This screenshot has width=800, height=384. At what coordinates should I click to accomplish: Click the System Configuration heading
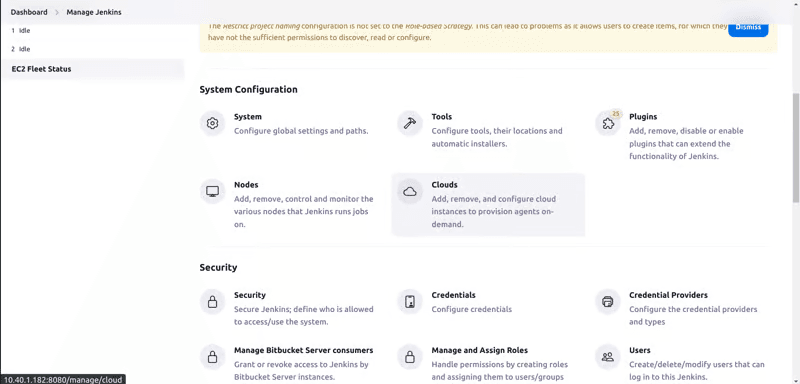coord(248,90)
